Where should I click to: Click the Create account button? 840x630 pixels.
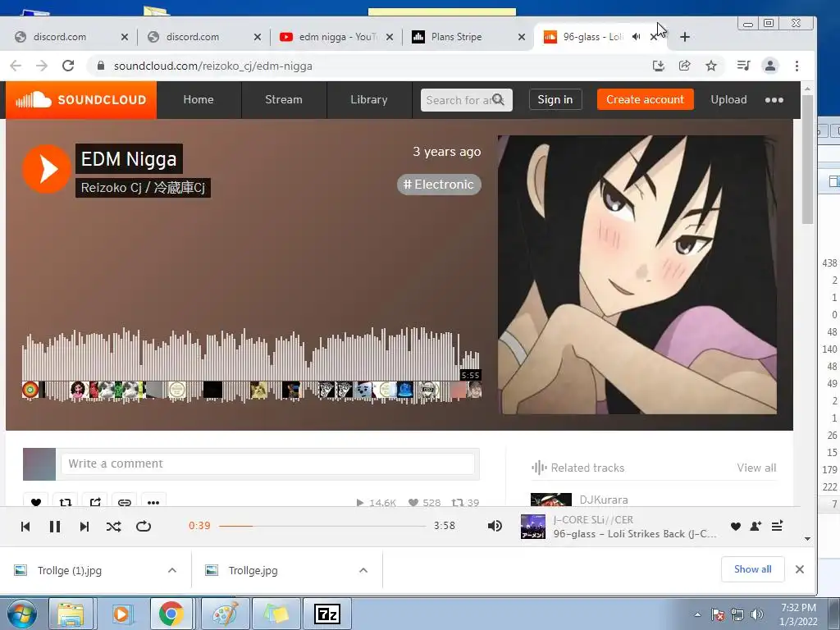(645, 99)
